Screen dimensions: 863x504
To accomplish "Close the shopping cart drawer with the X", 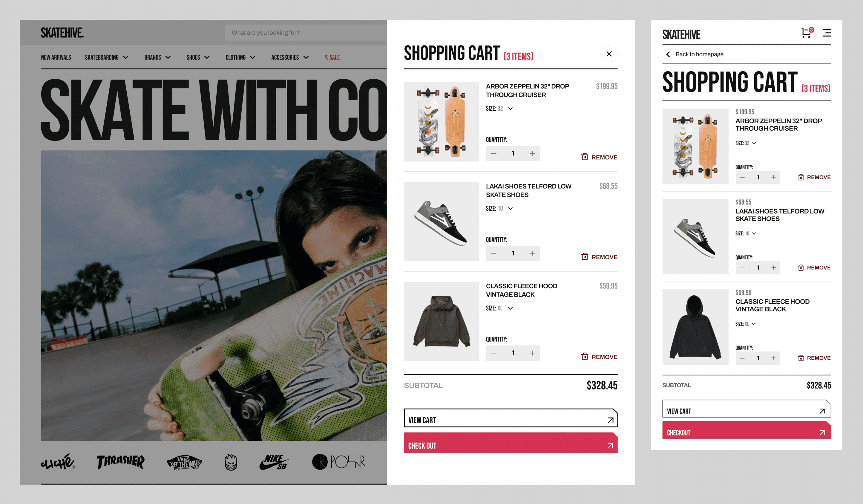I will click(609, 54).
